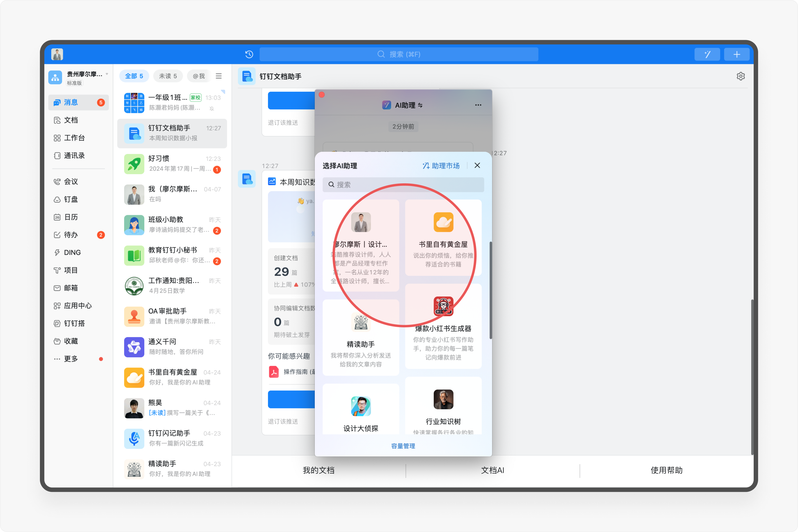Open 班级小助教 conversation

[172, 225]
